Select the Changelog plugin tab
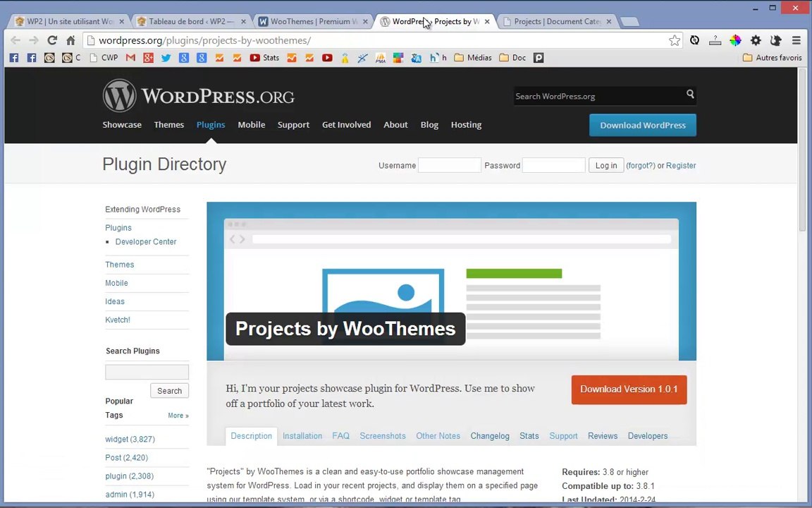The image size is (812, 508). (x=490, y=436)
